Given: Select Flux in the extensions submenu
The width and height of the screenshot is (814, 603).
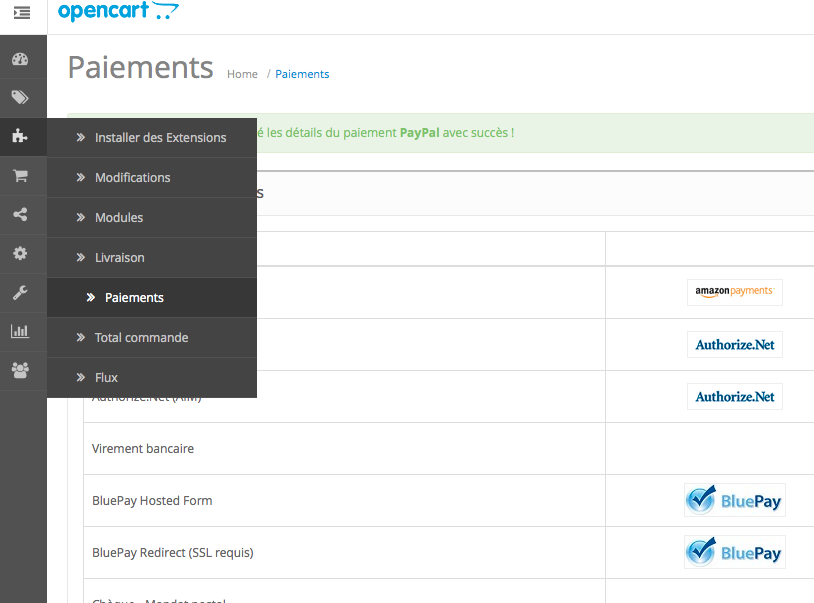Looking at the screenshot, I should (x=152, y=377).
